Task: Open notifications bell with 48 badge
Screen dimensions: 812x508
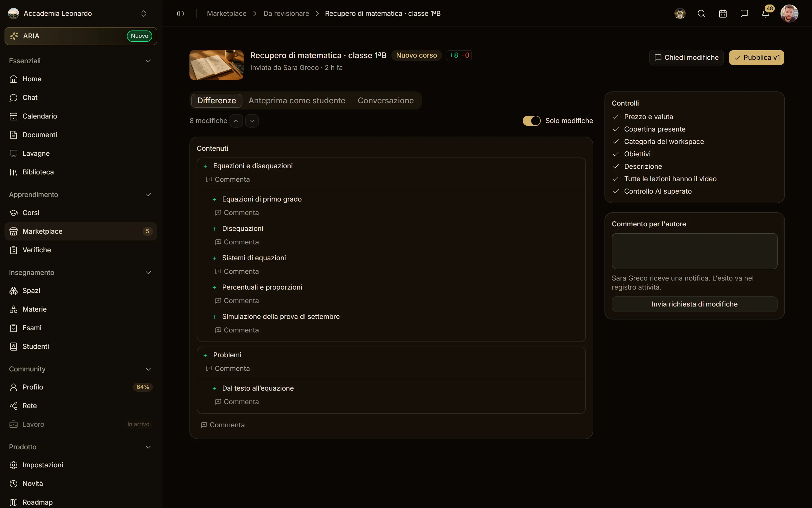Action: (x=766, y=14)
